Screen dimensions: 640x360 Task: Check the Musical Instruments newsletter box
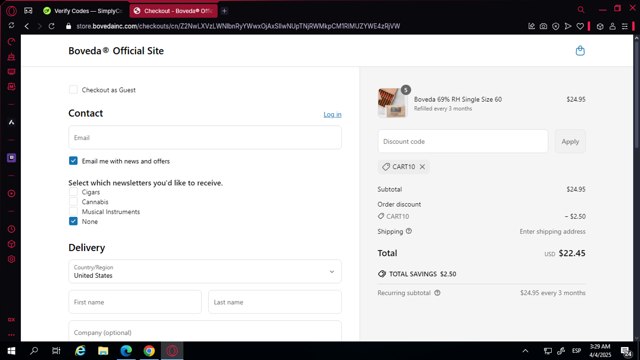tap(73, 211)
